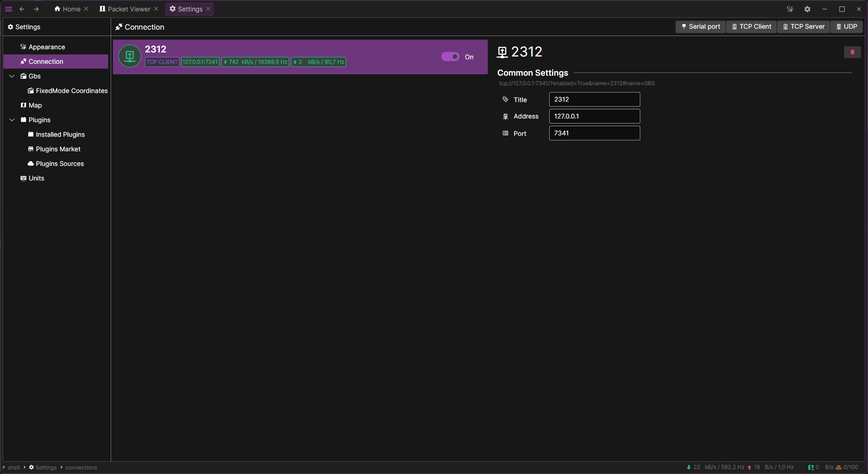Viewport: 868px width, 474px height.
Task: Close the Packet Viewer tab
Action: (x=156, y=9)
